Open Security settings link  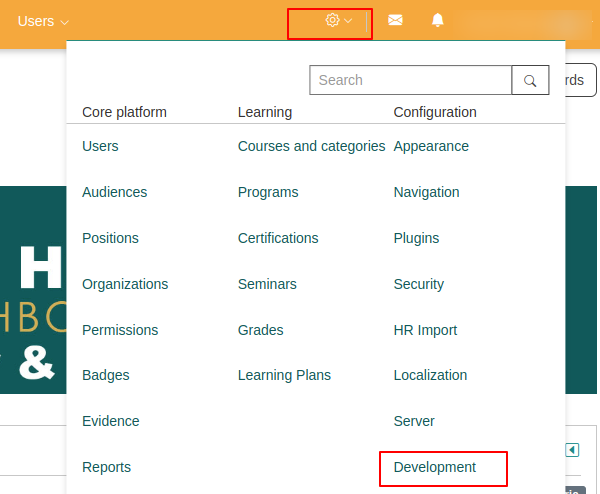coord(418,284)
